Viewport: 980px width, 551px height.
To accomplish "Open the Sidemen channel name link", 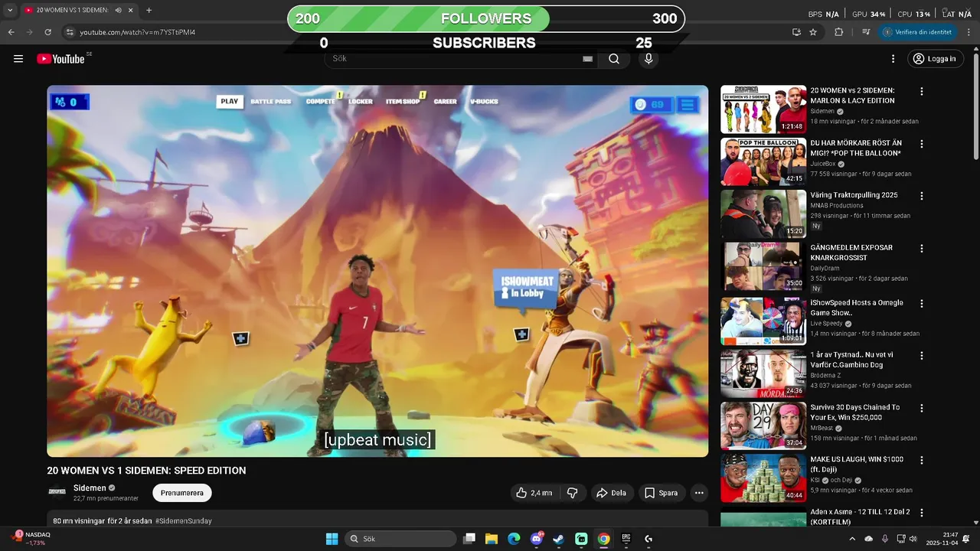I will (x=90, y=487).
